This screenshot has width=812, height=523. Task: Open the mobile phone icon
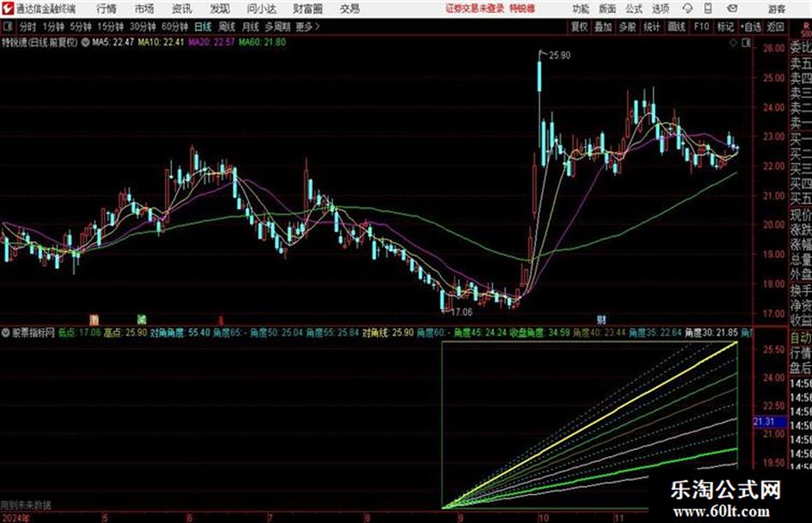pyautogui.click(x=708, y=9)
